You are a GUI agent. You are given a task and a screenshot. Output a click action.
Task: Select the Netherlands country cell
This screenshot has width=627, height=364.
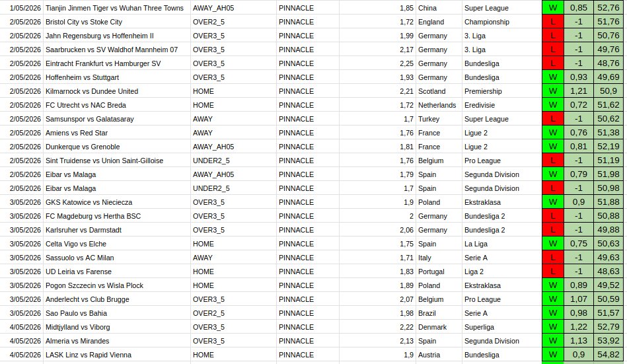[x=439, y=105]
